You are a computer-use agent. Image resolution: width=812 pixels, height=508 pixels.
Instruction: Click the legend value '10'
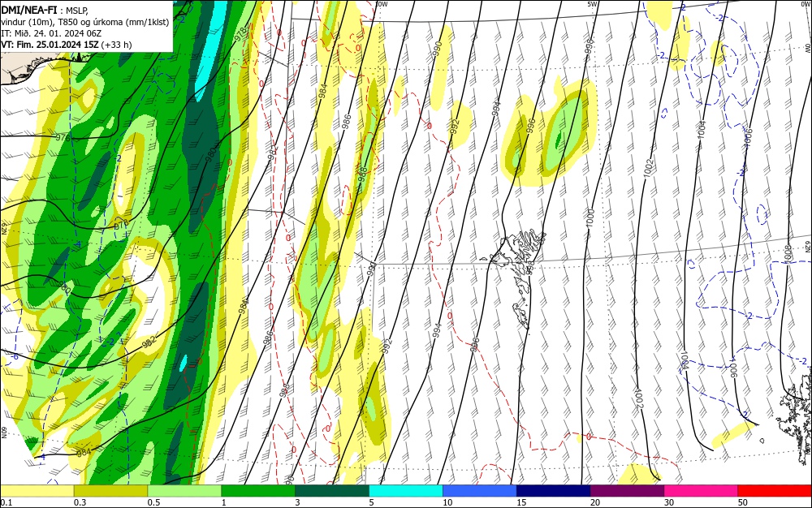tap(447, 502)
